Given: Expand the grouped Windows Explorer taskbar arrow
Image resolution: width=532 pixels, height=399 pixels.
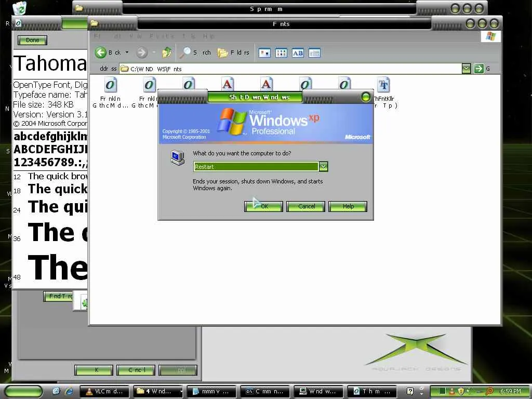Looking at the screenshot, I should [x=181, y=392].
